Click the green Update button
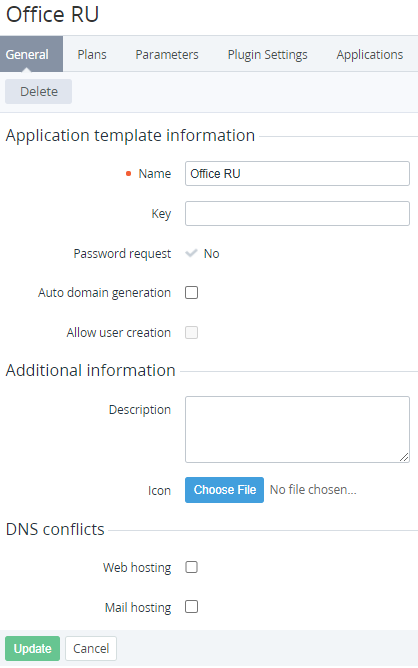This screenshot has height=668, width=418. pos(32,648)
